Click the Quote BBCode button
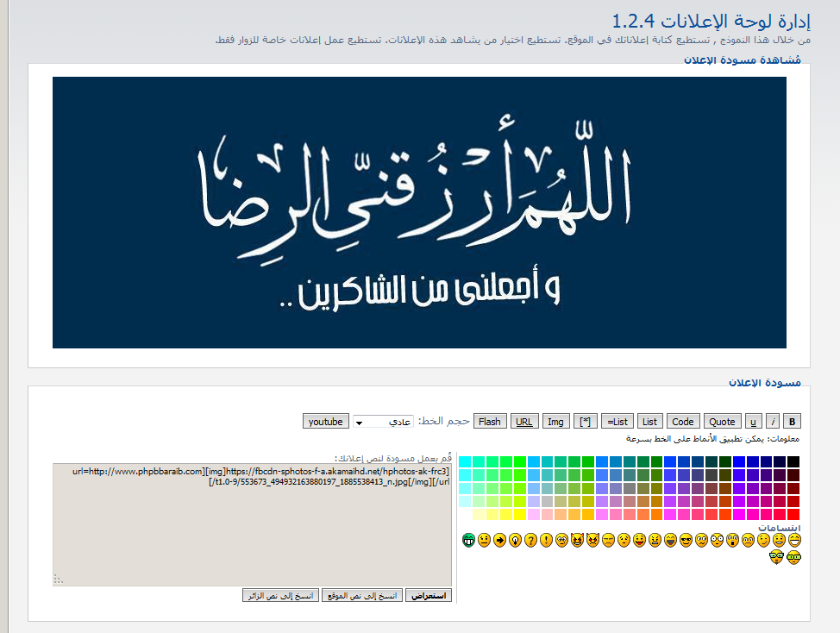840x633 pixels. [722, 422]
